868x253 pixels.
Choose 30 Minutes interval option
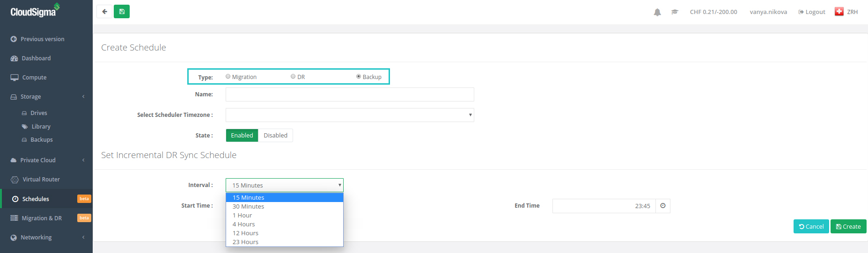[x=285, y=206]
